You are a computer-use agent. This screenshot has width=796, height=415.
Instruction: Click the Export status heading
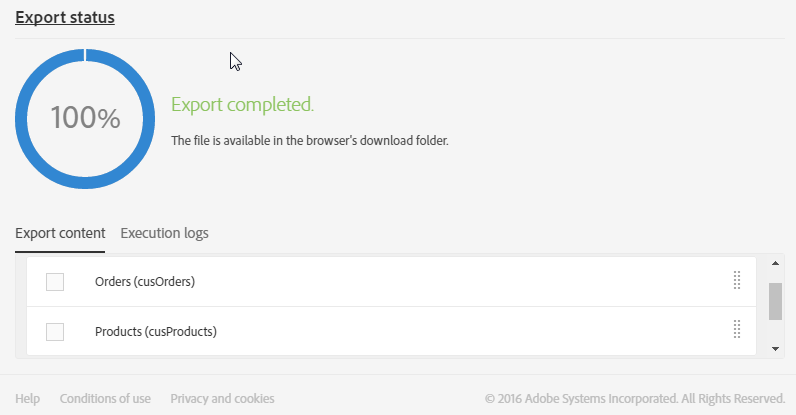click(65, 18)
